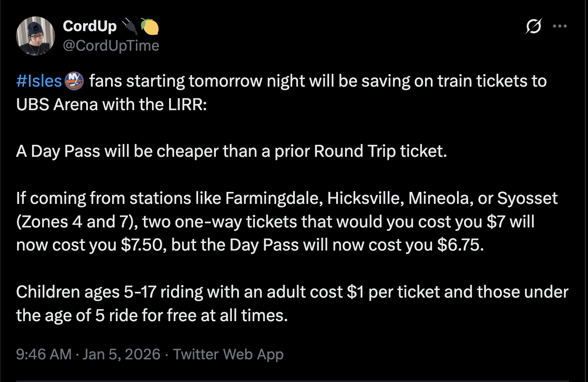Click the CordUp display name

coord(89,25)
